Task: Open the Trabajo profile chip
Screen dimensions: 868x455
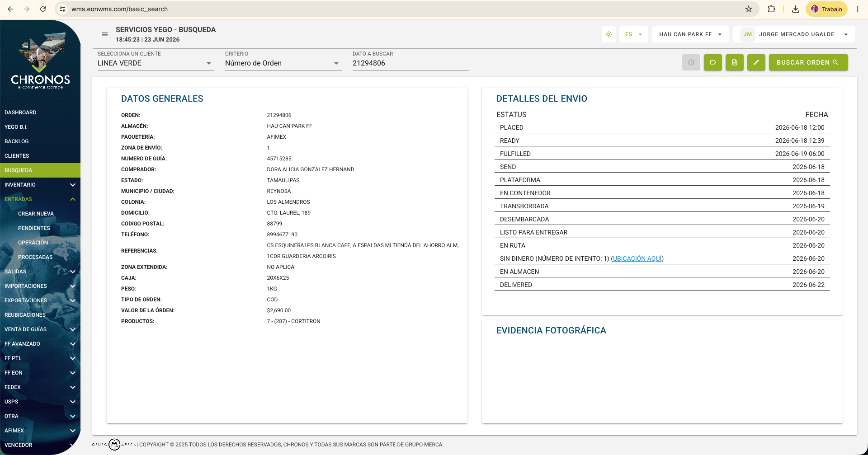Action: point(826,9)
